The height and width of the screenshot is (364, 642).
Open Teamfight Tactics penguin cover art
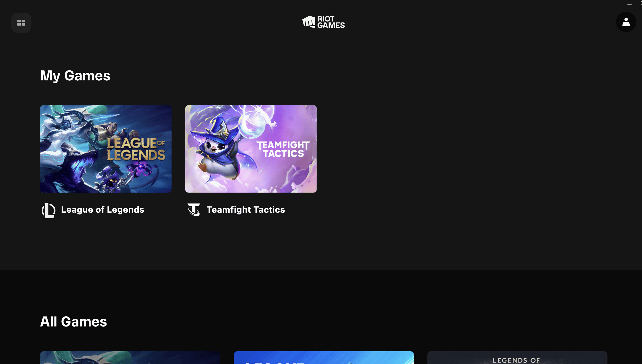coord(251,149)
